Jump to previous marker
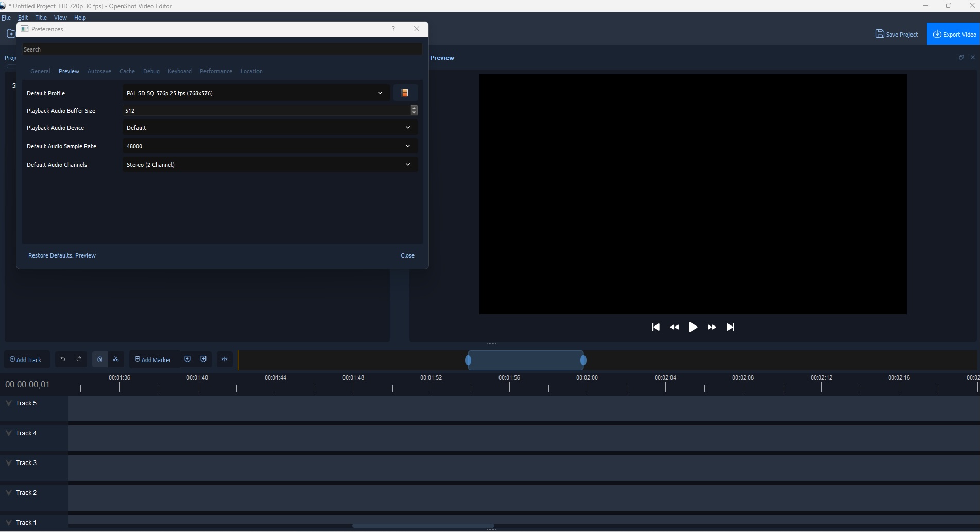 coord(187,359)
